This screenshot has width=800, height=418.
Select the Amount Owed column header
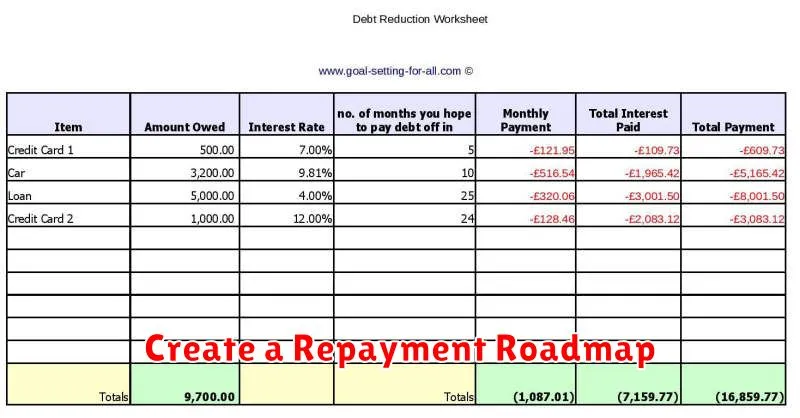[185, 127]
